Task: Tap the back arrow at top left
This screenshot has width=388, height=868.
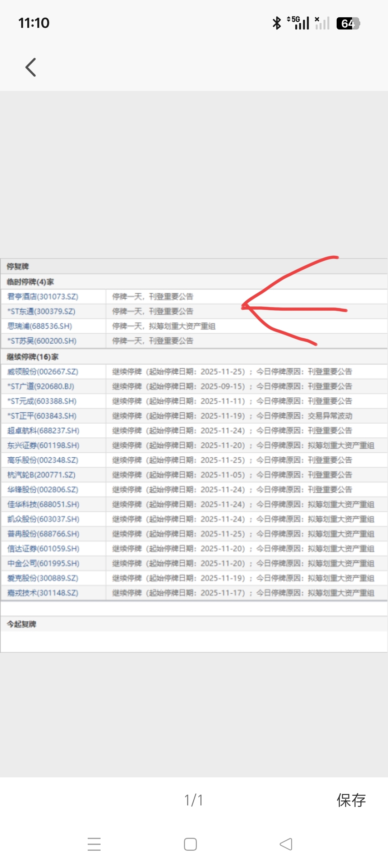Action: (x=31, y=67)
